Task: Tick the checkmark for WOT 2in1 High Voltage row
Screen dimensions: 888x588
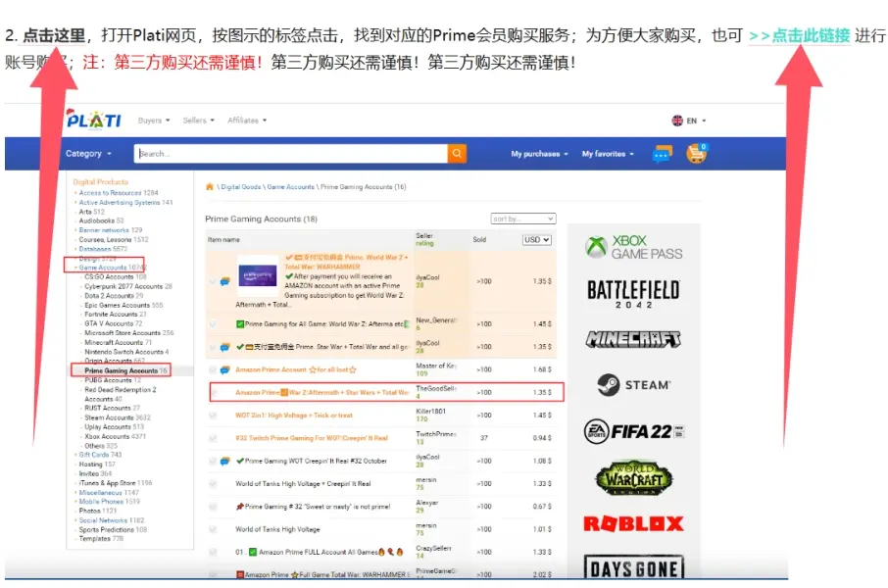Action: click(213, 416)
